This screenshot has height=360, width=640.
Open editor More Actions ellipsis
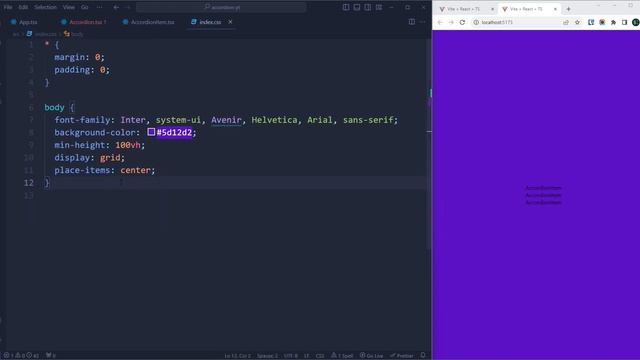[x=423, y=22]
